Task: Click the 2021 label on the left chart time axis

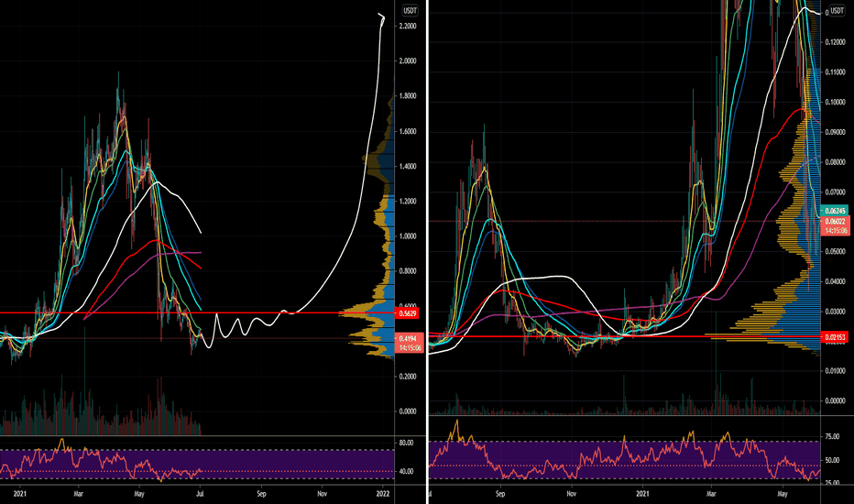Action: click(x=19, y=494)
